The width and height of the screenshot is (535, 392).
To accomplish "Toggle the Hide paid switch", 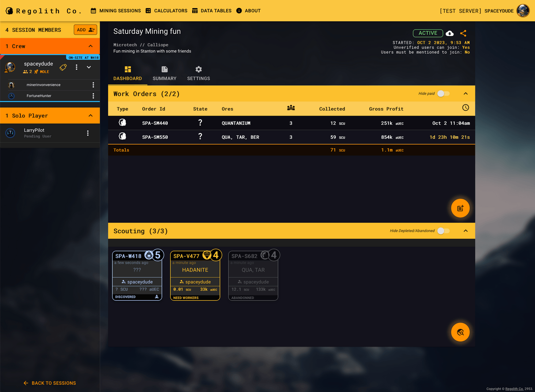I will pyautogui.click(x=443, y=94).
